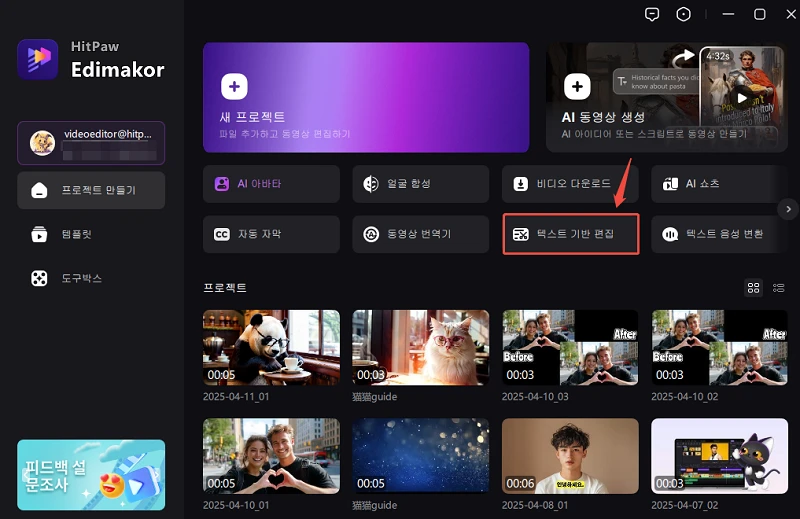
Task: Click the 얼굴 합성 face icon
Action: [371, 184]
